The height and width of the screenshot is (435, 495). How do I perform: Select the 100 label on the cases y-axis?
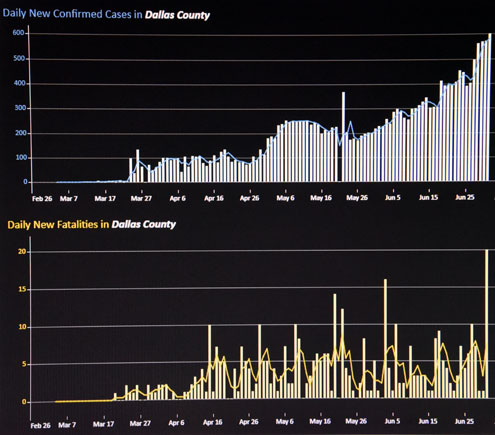click(21, 157)
